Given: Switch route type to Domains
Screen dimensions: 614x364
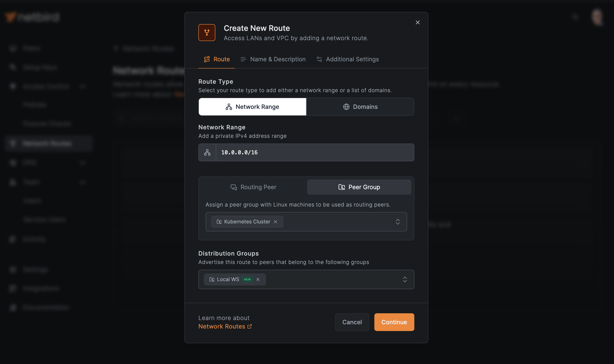Looking at the screenshot, I should (360, 107).
